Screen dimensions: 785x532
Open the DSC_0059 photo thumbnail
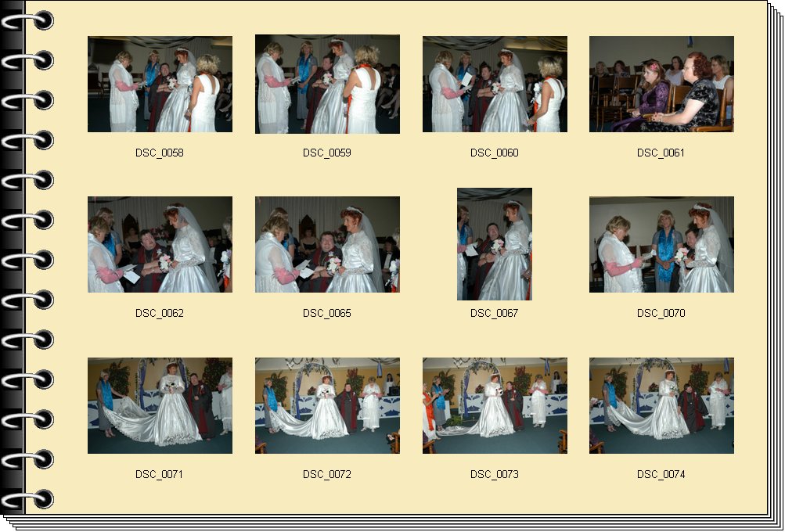(327, 84)
